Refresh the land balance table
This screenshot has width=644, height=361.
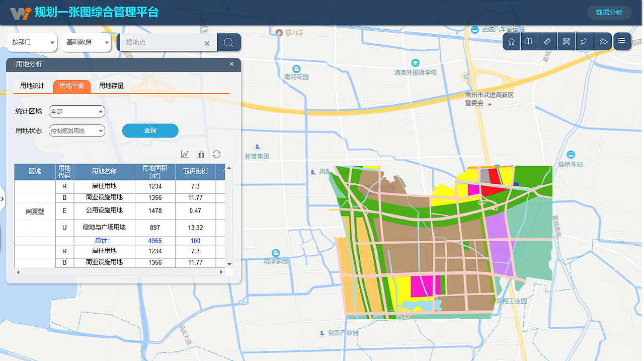tap(216, 154)
